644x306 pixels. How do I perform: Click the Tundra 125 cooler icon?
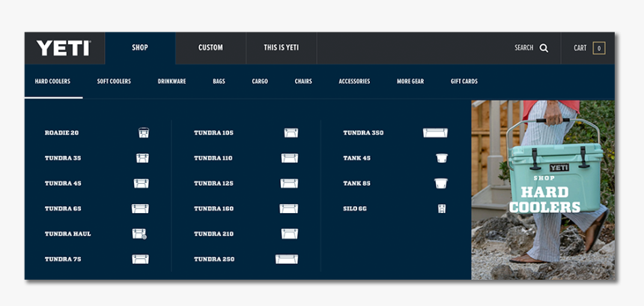[289, 184]
